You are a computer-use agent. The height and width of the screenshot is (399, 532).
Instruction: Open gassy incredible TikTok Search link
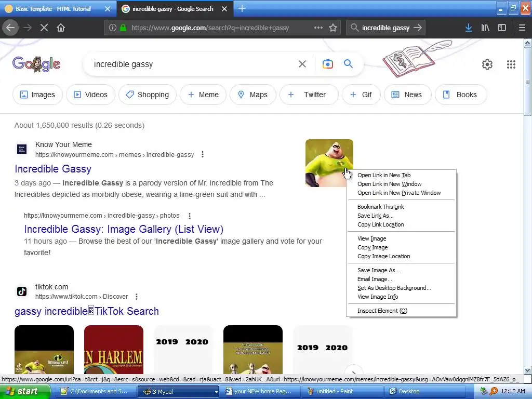pos(87,311)
